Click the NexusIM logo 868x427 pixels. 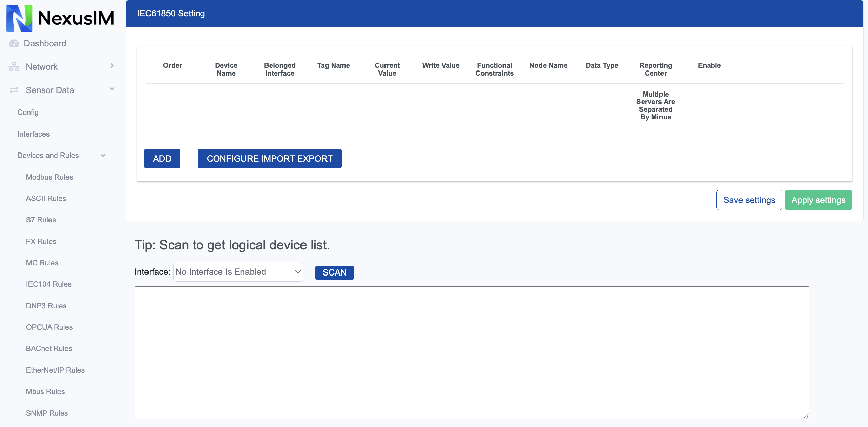[x=60, y=18]
